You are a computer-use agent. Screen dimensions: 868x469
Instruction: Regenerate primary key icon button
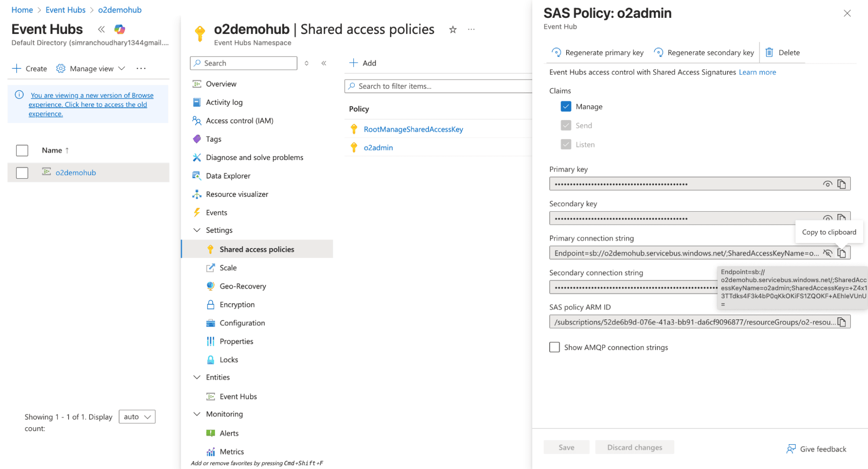556,53
